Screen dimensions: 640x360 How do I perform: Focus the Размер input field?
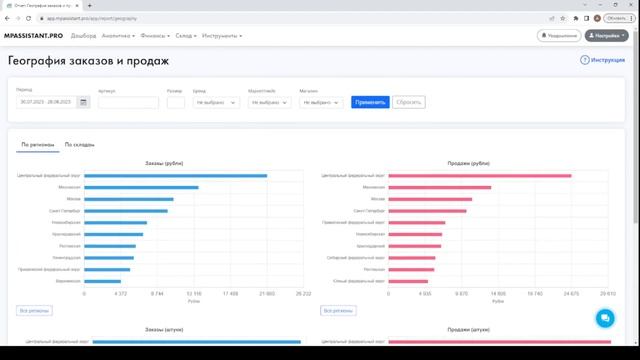(176, 102)
